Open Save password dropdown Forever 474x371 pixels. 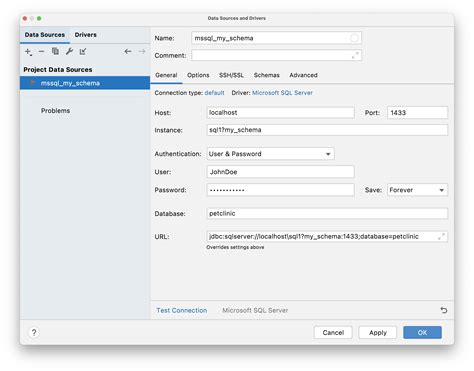coord(417,190)
